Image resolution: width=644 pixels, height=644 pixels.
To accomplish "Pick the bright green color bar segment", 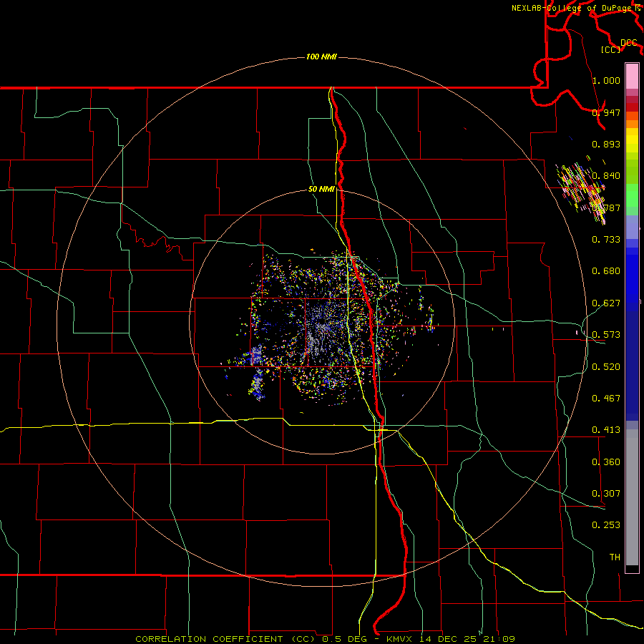I will point(632,195).
